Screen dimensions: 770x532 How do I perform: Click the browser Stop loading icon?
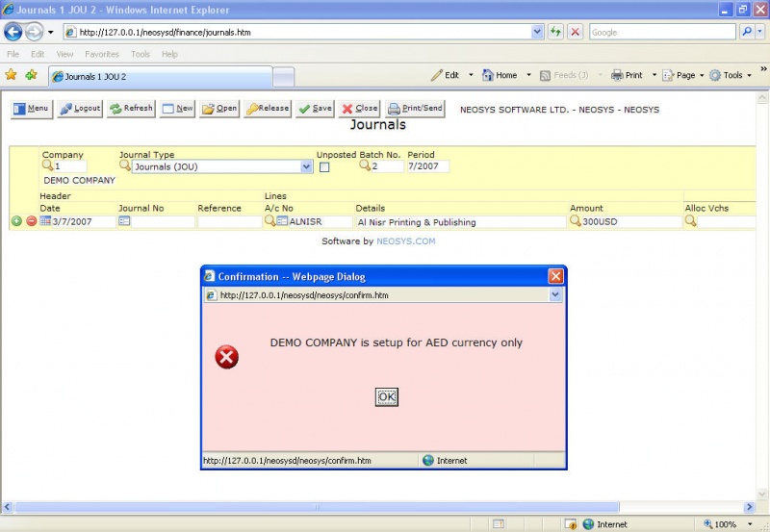575,32
